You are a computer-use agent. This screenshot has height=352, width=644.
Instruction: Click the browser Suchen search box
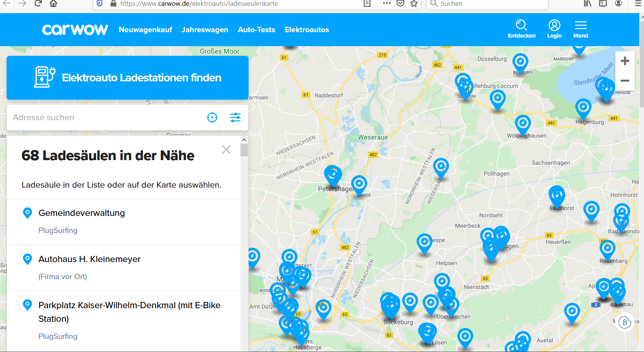[487, 3]
